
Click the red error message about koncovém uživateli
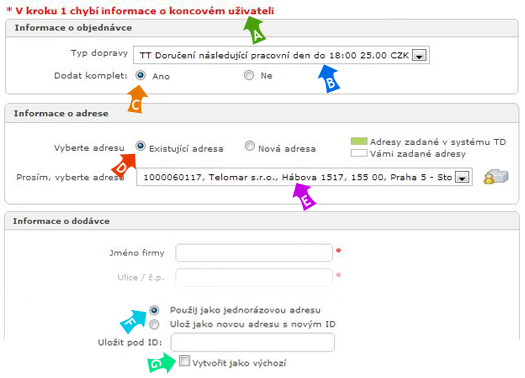pos(140,11)
